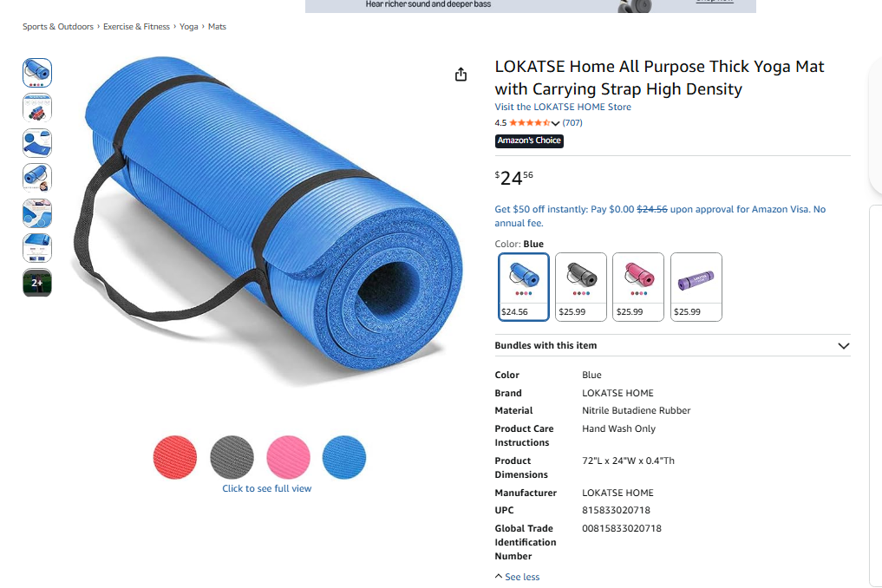Go to Sports & Outdoors breadcrumb
Viewport: 882px width, 588px height.
[58, 26]
